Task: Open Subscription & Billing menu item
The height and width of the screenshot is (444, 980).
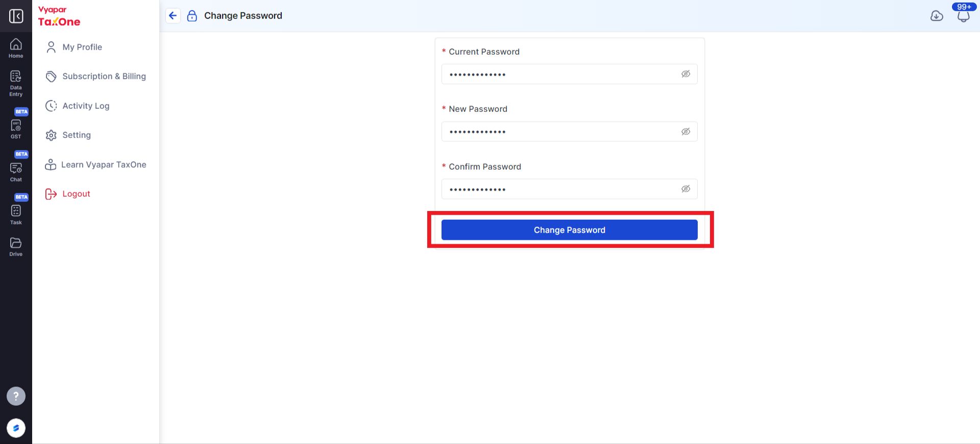Action: point(104,76)
